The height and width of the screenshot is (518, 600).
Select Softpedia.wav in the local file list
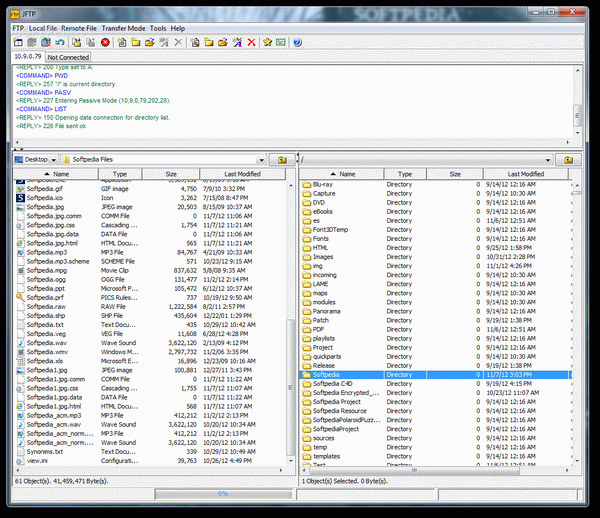(x=46, y=343)
